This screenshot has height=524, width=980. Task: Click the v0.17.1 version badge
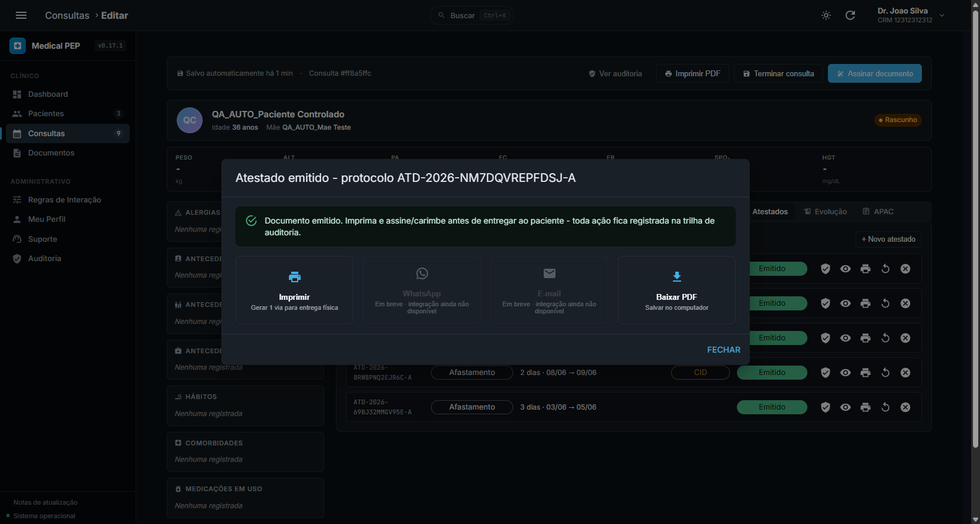[x=110, y=46]
